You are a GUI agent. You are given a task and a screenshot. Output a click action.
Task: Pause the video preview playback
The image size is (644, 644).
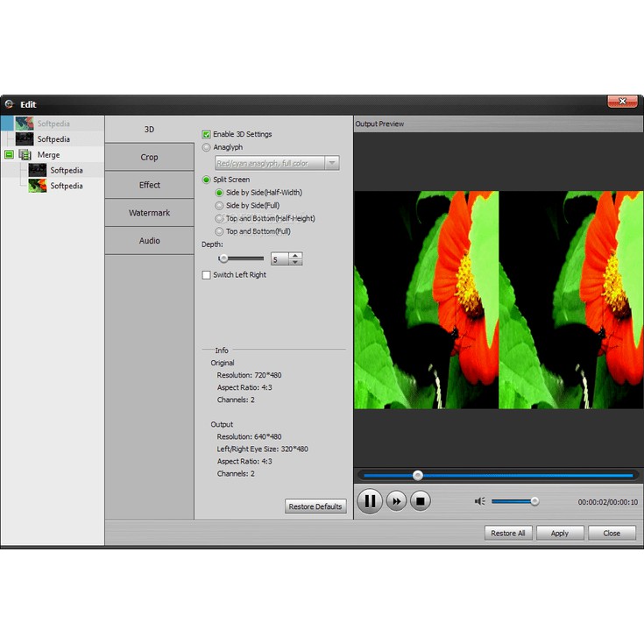tap(370, 501)
